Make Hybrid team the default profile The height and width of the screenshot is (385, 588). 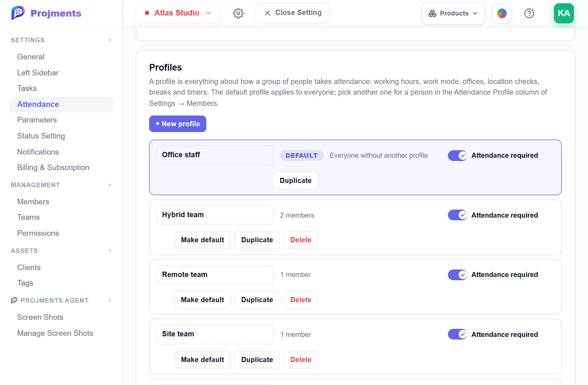(202, 240)
